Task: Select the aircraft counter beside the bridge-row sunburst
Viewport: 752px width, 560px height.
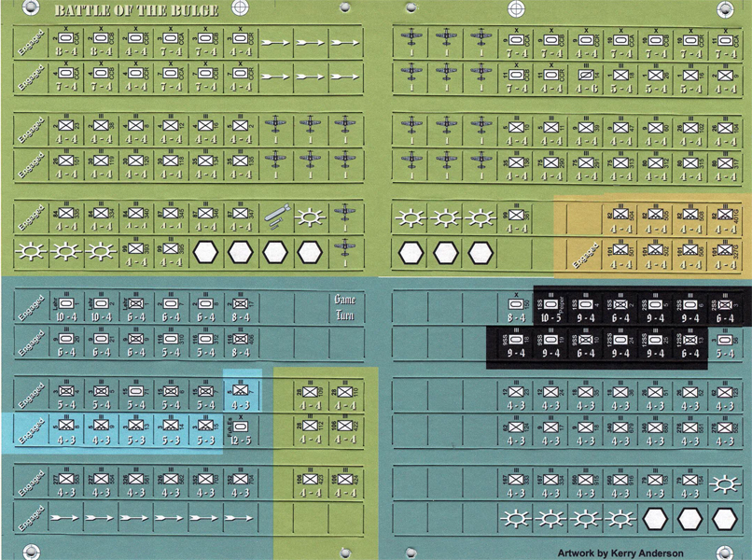Action: pos(345,217)
